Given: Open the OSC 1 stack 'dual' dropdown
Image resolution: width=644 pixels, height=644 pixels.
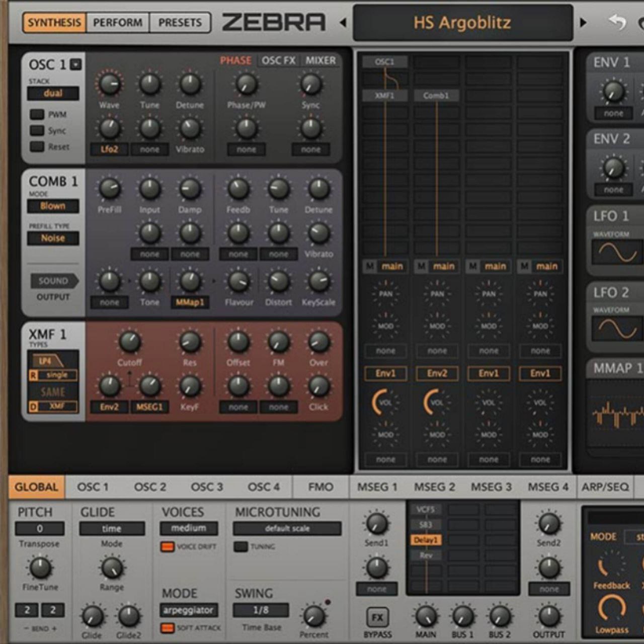Looking at the screenshot, I should [x=53, y=93].
